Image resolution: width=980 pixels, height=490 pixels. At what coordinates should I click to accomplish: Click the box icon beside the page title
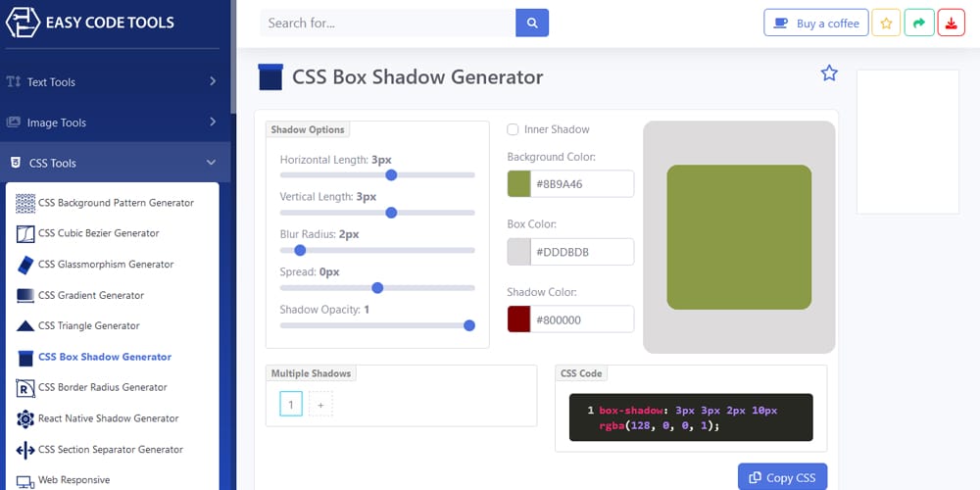270,76
